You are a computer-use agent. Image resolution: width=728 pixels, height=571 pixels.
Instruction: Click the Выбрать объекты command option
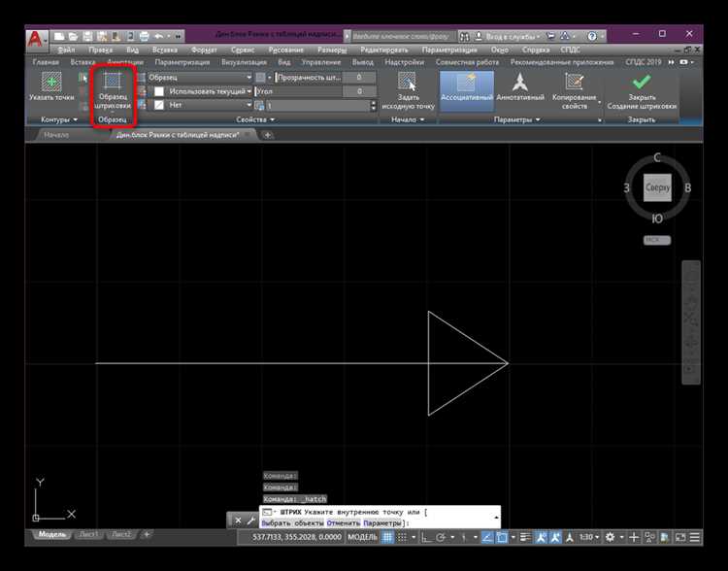292,523
